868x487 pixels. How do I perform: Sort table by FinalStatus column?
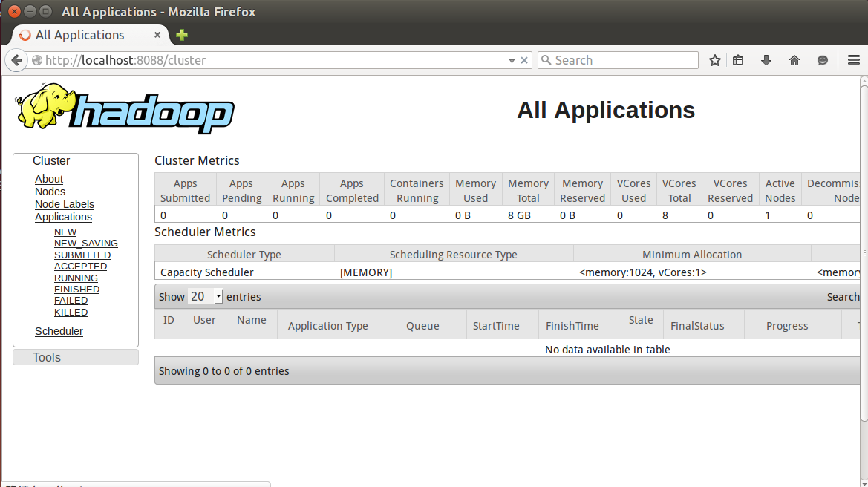[704, 324]
